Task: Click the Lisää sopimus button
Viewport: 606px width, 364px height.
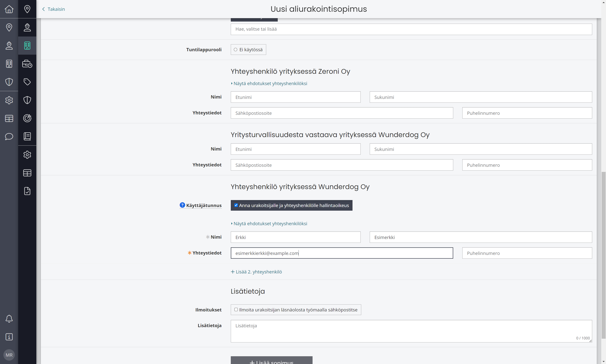Action: coord(271,360)
